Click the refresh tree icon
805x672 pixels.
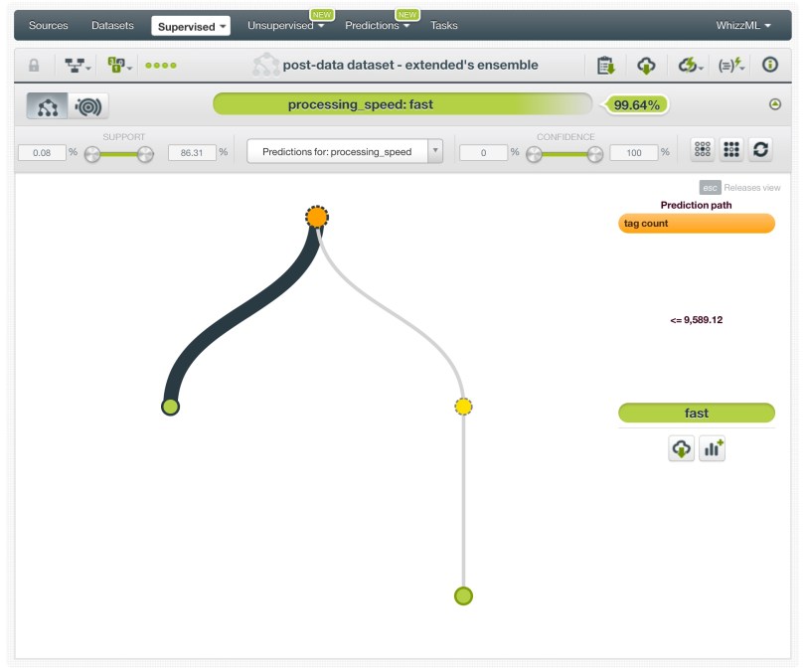pyautogui.click(x=760, y=150)
